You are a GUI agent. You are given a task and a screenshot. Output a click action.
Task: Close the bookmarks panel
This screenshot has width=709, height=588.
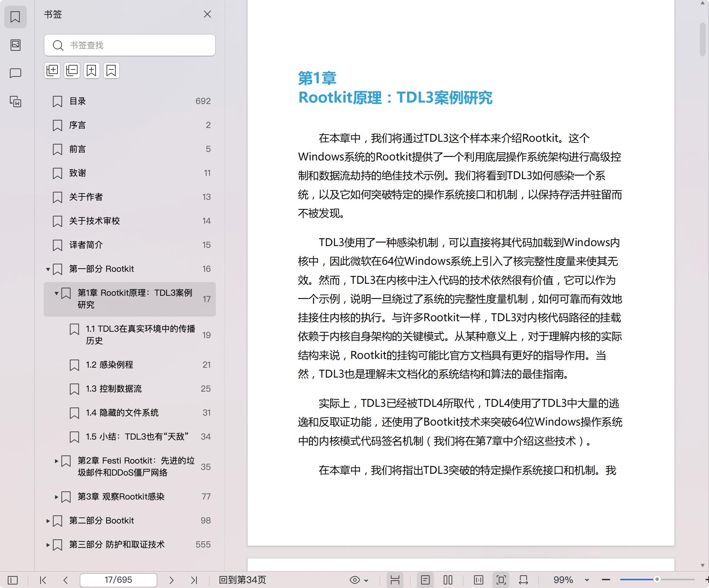tap(207, 14)
